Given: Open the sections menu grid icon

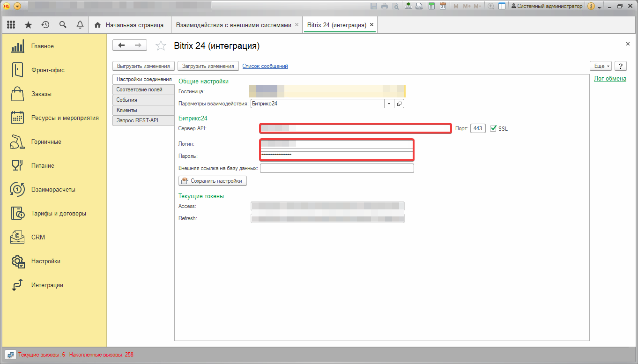Looking at the screenshot, I should [x=11, y=25].
